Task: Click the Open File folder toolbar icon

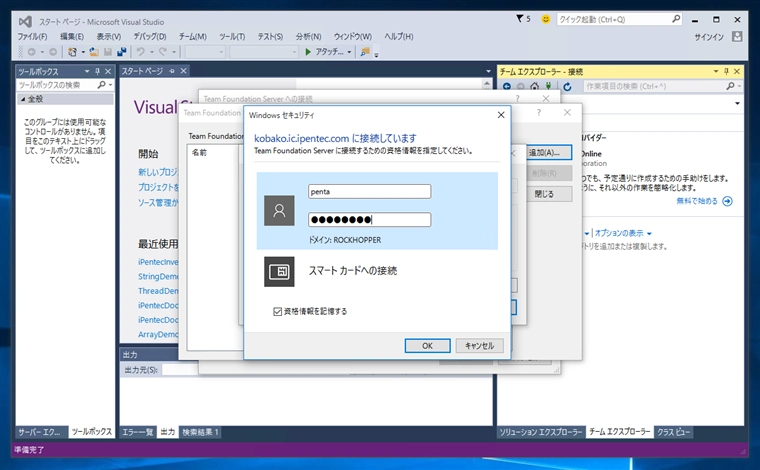Action: (94, 52)
